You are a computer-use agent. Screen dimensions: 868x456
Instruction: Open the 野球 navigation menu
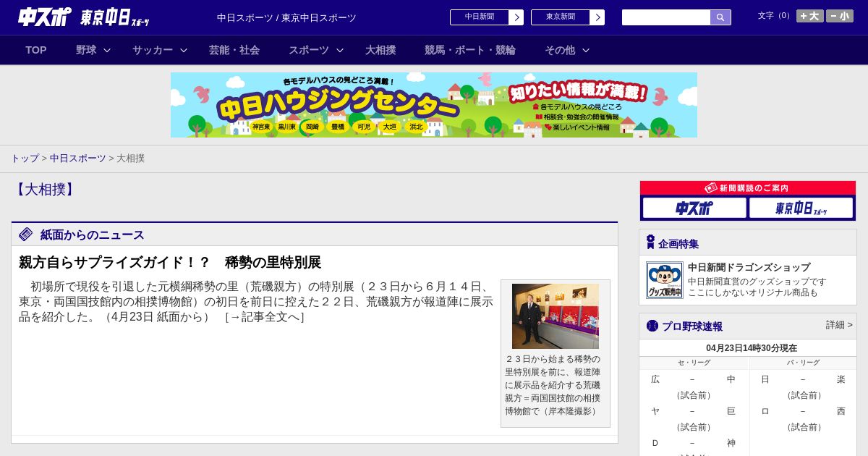86,50
